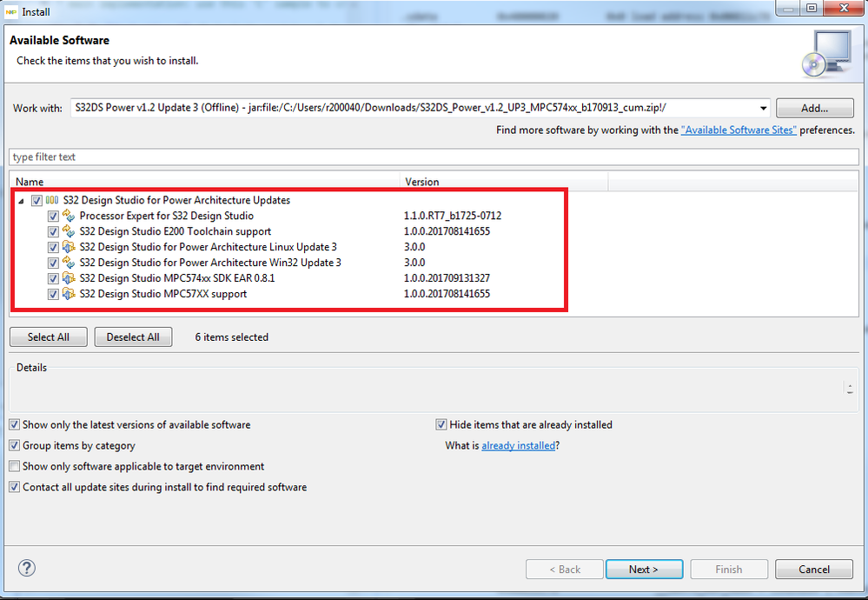The width and height of the screenshot is (868, 600).
Task: Click the NXP icon in the Install title bar
Action: pyautogui.click(x=11, y=11)
